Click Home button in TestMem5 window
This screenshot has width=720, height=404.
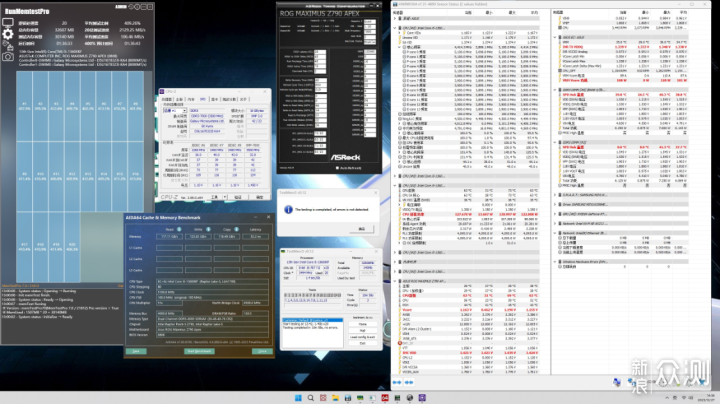point(362,324)
